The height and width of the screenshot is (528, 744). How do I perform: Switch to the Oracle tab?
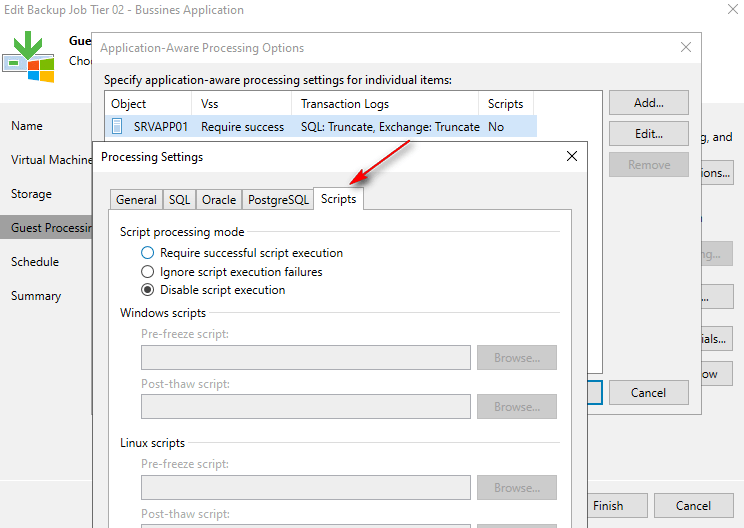[219, 199]
